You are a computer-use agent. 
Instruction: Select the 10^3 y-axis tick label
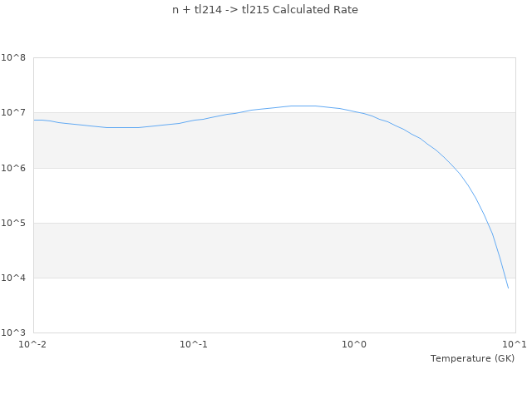14,332
